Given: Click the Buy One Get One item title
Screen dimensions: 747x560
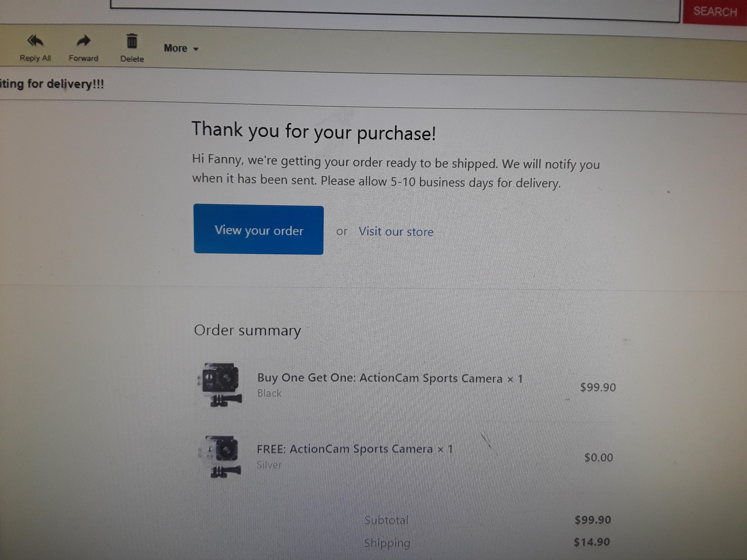Looking at the screenshot, I should pos(390,378).
